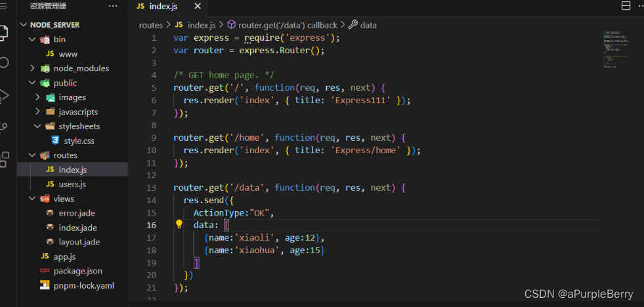Close the index.js editor tab
Screen dimensions: 644x307
click(x=198, y=6)
